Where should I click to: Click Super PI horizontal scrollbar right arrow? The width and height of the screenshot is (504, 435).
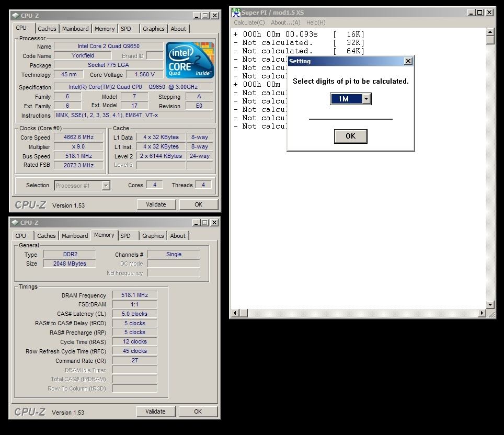click(482, 313)
